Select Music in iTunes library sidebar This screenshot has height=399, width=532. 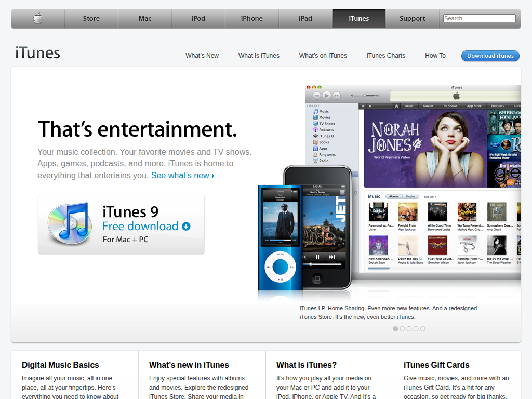pos(321,111)
